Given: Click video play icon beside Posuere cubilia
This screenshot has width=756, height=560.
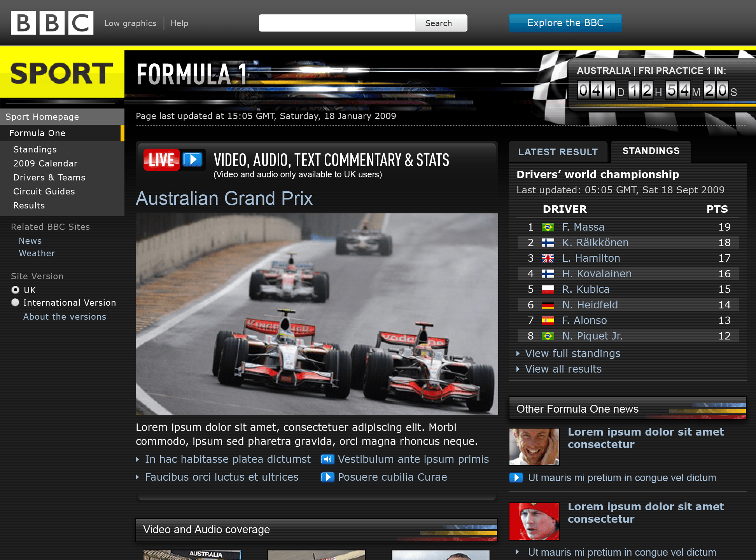Looking at the screenshot, I should pos(327,477).
